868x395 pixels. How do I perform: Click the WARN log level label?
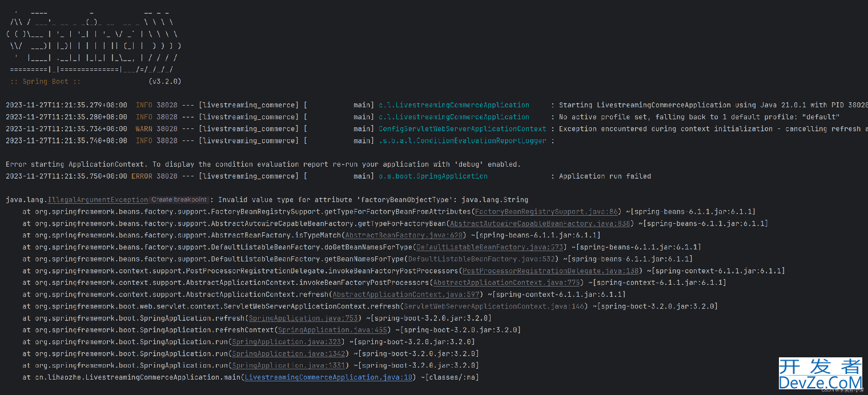click(144, 129)
